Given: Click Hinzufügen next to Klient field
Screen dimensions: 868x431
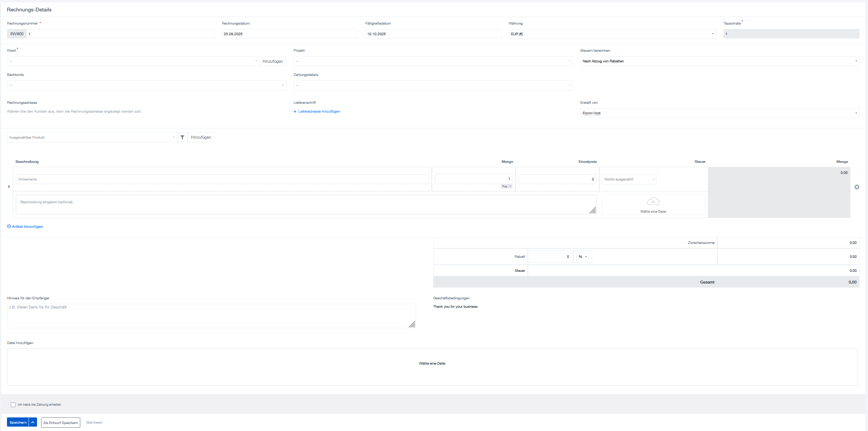Looking at the screenshot, I should click(272, 61).
